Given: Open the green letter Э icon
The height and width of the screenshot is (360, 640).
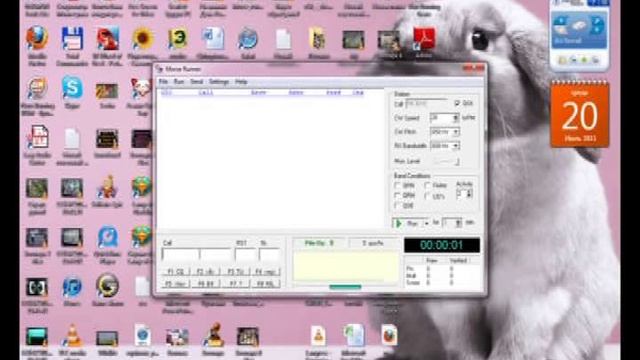Looking at the screenshot, I should [178, 39].
